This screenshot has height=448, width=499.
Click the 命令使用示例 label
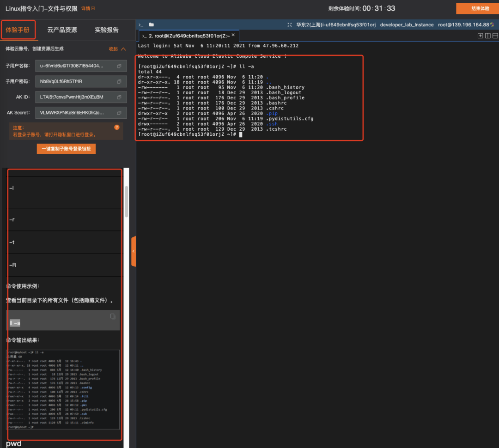coord(23,286)
